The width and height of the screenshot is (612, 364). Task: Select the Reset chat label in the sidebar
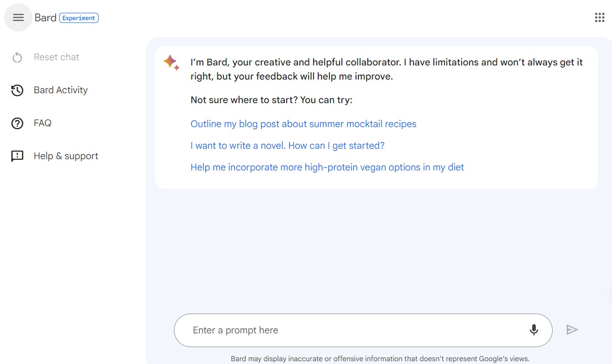pyautogui.click(x=57, y=57)
